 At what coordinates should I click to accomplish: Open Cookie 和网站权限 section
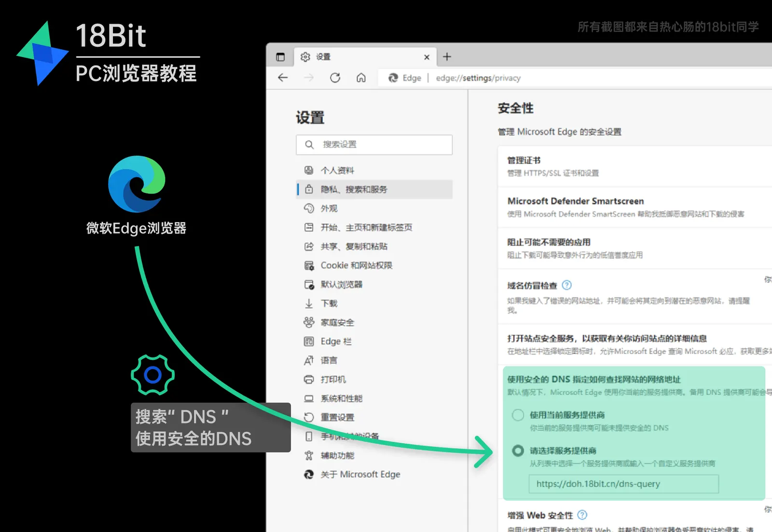coord(374,265)
